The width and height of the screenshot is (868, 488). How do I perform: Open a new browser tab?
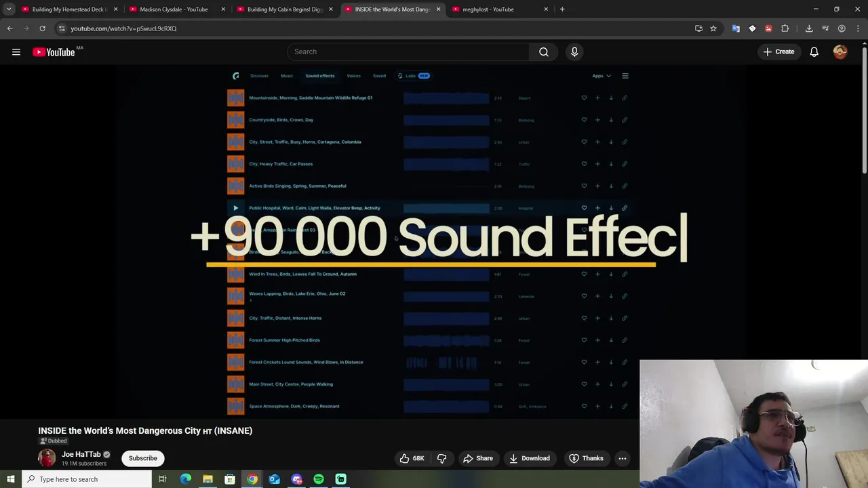point(562,9)
